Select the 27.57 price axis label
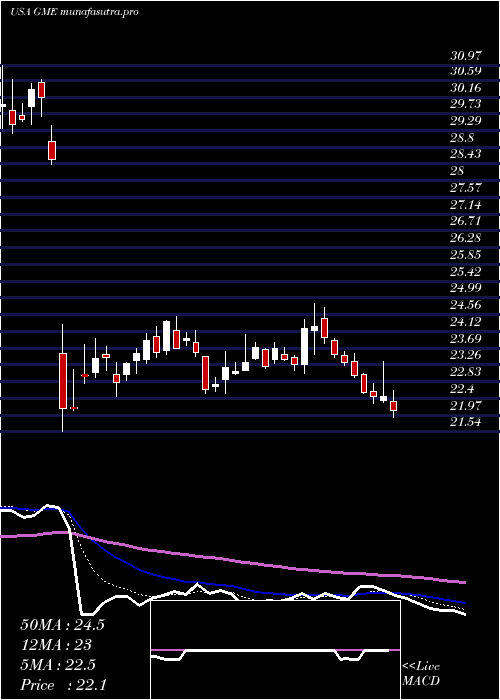 466,188
